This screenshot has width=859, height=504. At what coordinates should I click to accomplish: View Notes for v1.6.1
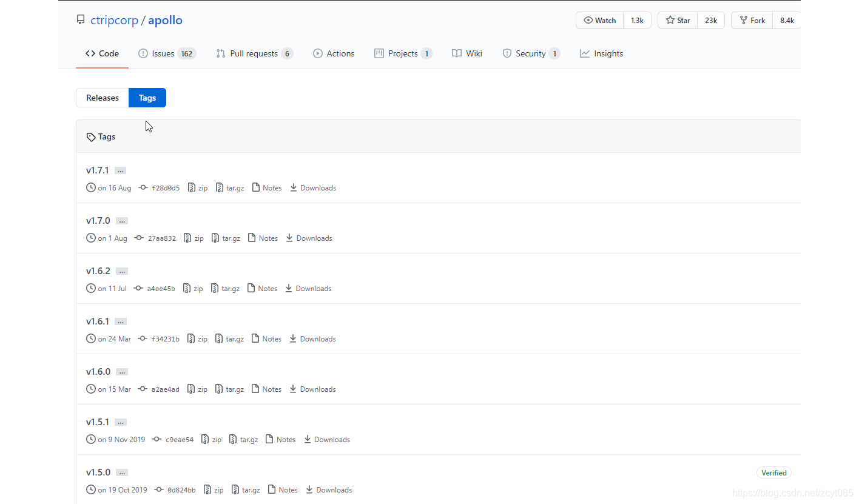click(x=267, y=339)
